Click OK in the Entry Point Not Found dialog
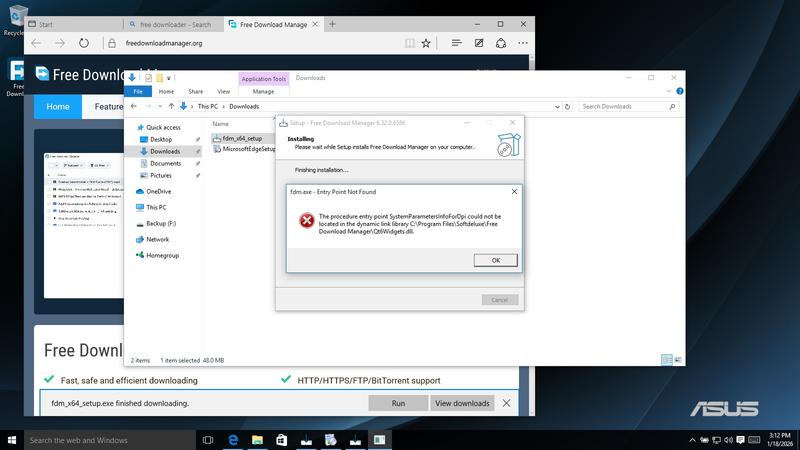Screen dimensions: 800x450 coord(495,260)
